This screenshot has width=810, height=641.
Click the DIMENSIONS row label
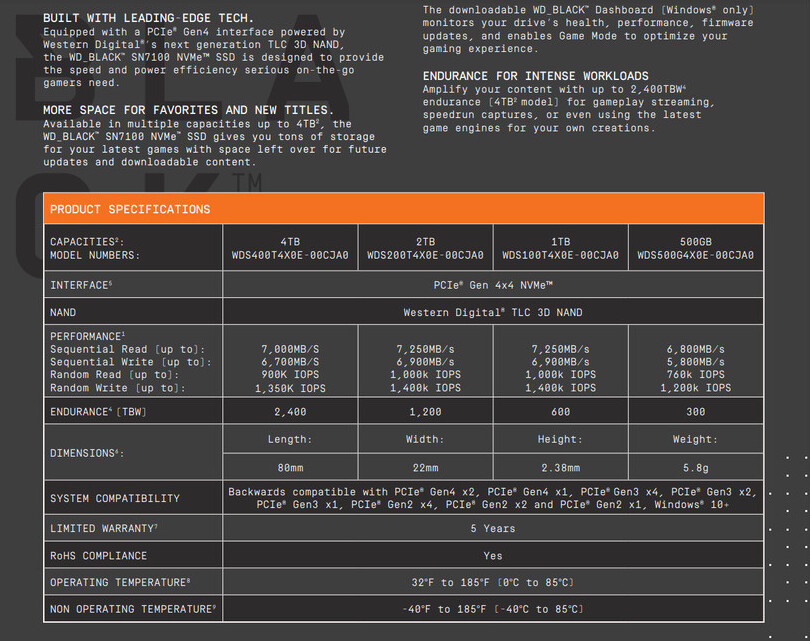(x=87, y=453)
